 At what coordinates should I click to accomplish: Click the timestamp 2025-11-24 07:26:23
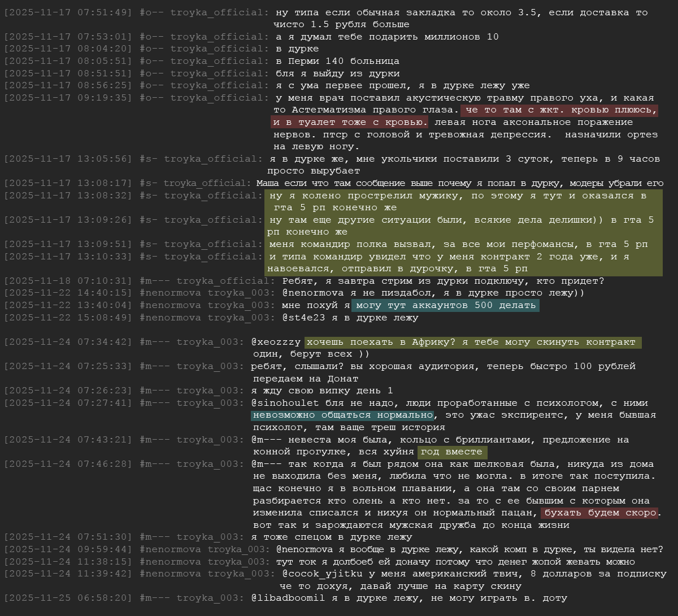pos(69,391)
